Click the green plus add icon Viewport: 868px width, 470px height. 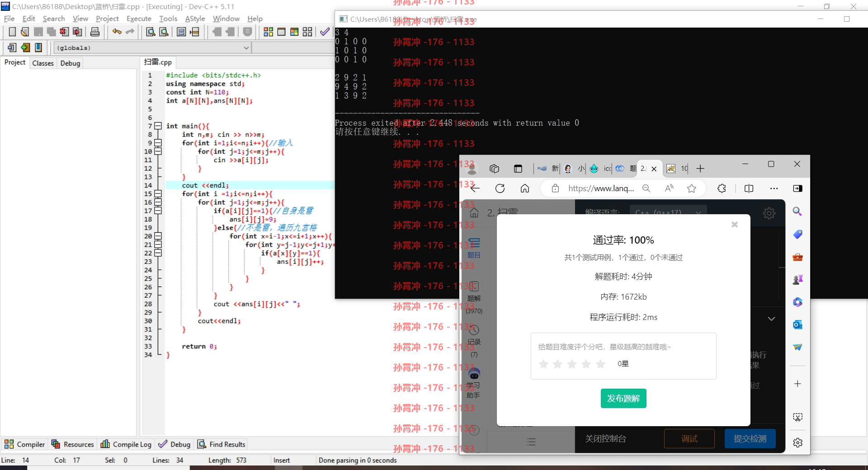(25, 47)
